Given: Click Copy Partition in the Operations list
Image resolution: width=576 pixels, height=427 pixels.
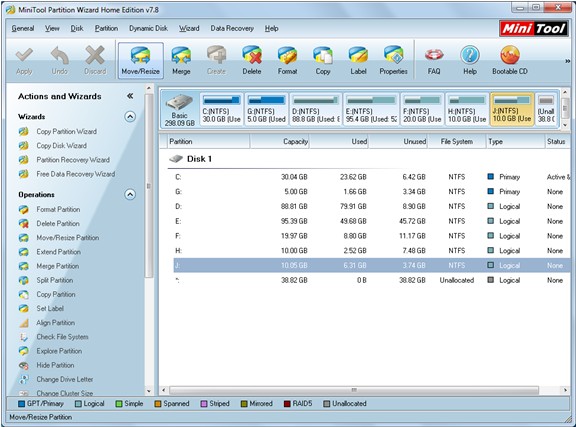Looking at the screenshot, I should pos(55,294).
